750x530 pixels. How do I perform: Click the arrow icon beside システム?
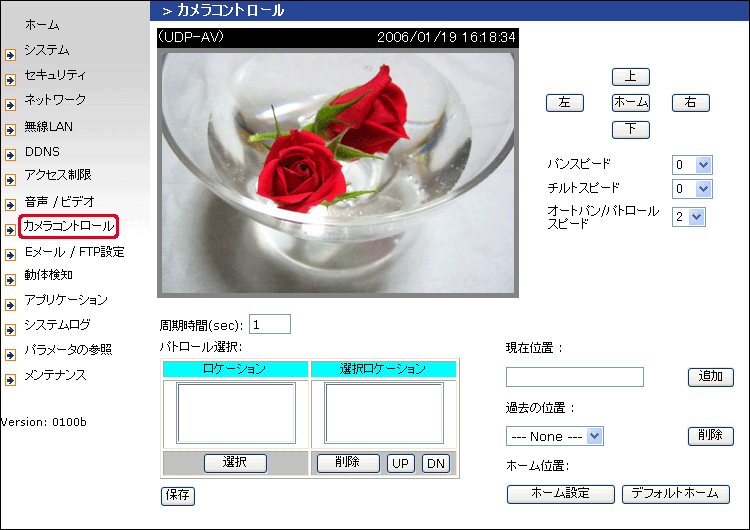[11, 55]
